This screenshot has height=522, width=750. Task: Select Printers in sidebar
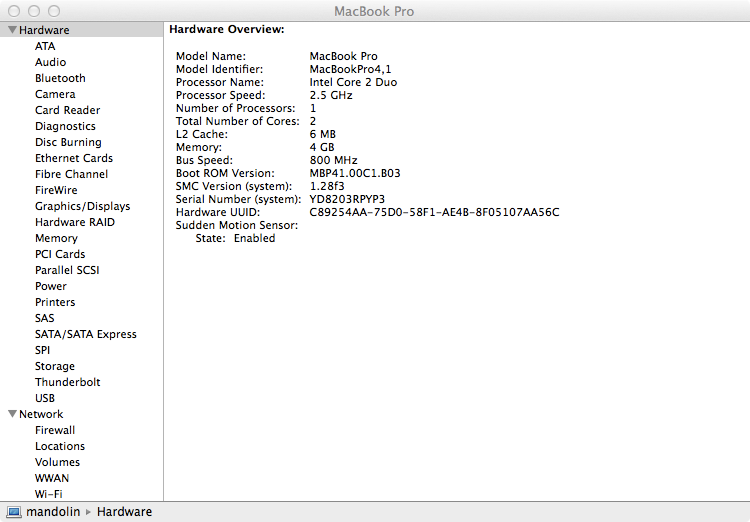(x=55, y=302)
